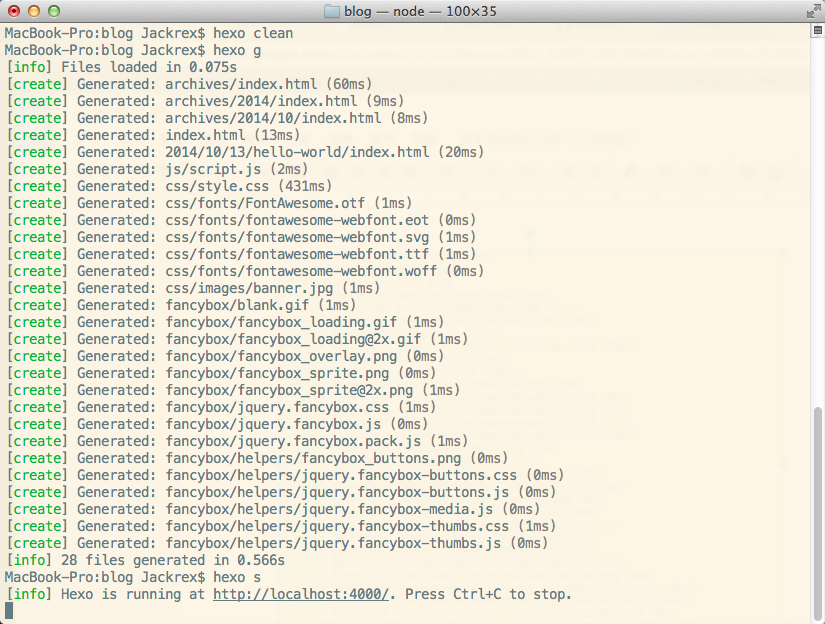The width and height of the screenshot is (825, 624).
Task: Click 'fancybox/blank.gif' entry
Action: pos(237,305)
